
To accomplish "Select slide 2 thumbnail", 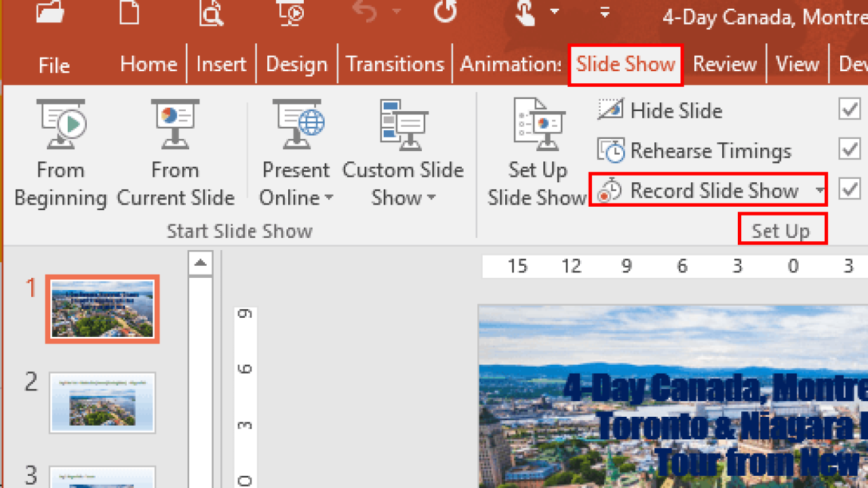I will click(102, 403).
